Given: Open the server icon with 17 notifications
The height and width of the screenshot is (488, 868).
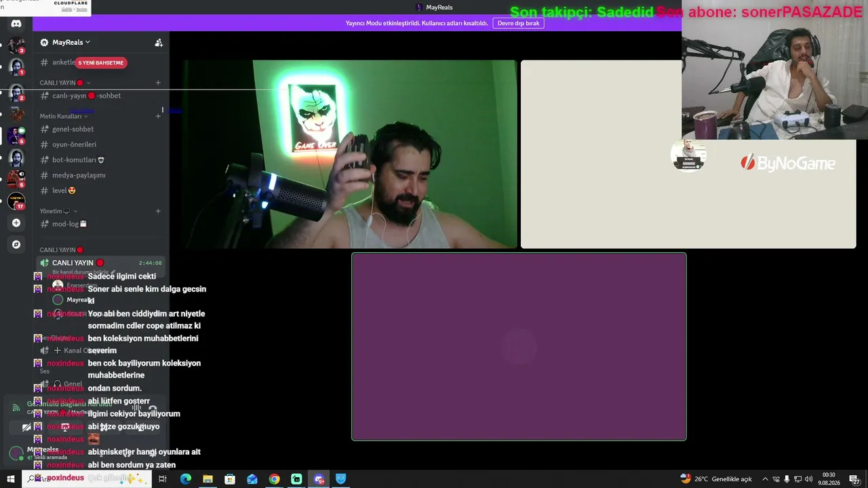Looking at the screenshot, I should 16,201.
